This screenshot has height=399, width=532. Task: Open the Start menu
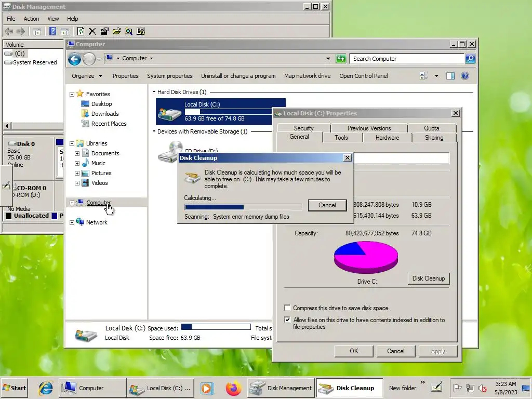point(14,388)
